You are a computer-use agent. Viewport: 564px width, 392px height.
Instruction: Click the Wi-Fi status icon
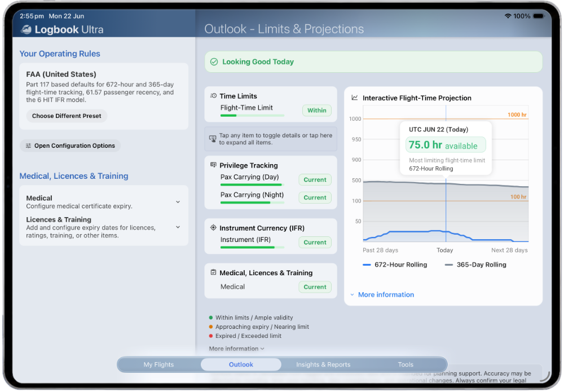(508, 16)
